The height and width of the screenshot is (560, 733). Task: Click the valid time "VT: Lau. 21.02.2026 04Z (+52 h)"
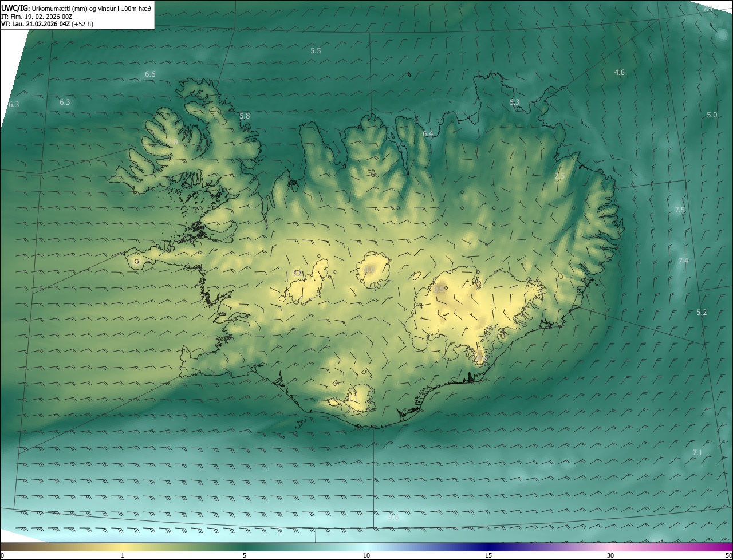48,24
